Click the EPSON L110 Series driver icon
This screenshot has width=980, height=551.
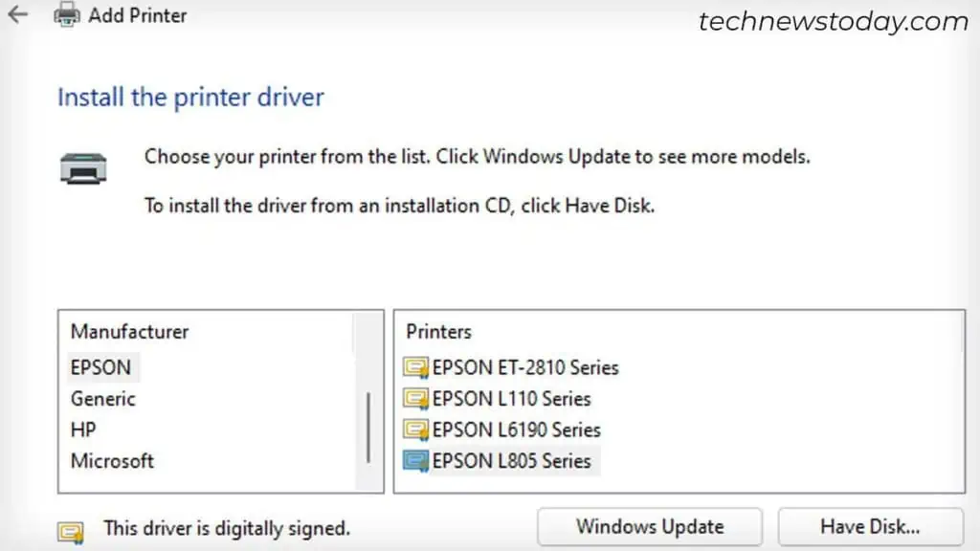415,399
